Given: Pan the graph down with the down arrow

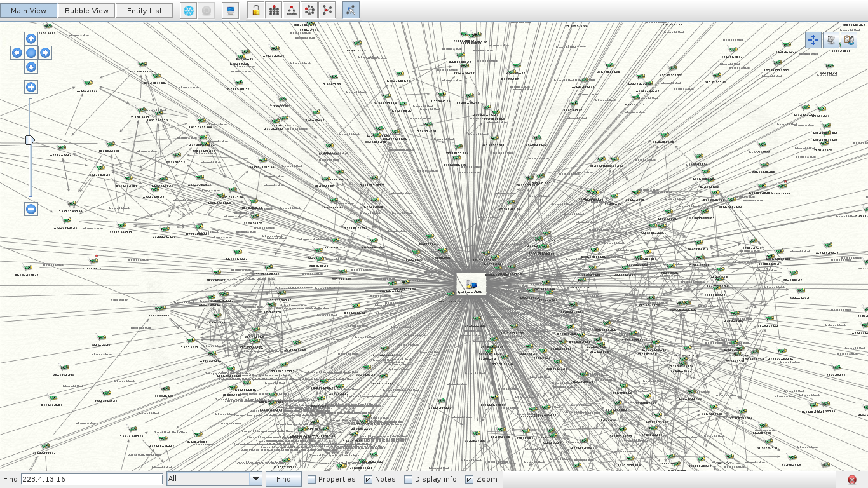Looking at the screenshot, I should point(31,67).
